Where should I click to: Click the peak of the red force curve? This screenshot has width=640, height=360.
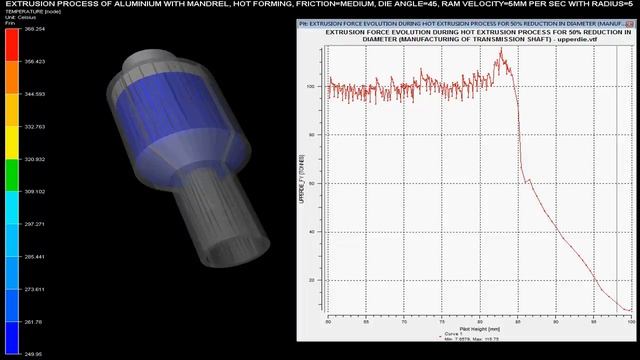[x=501, y=49]
